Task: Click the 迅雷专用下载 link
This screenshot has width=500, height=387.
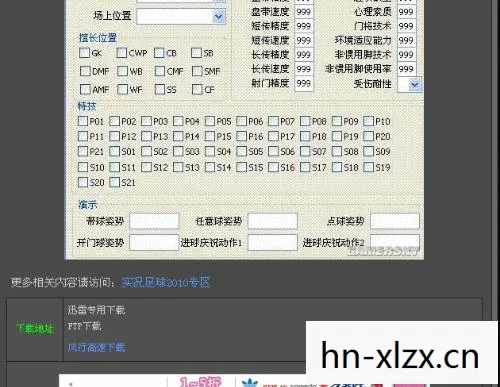Action: click(x=96, y=310)
